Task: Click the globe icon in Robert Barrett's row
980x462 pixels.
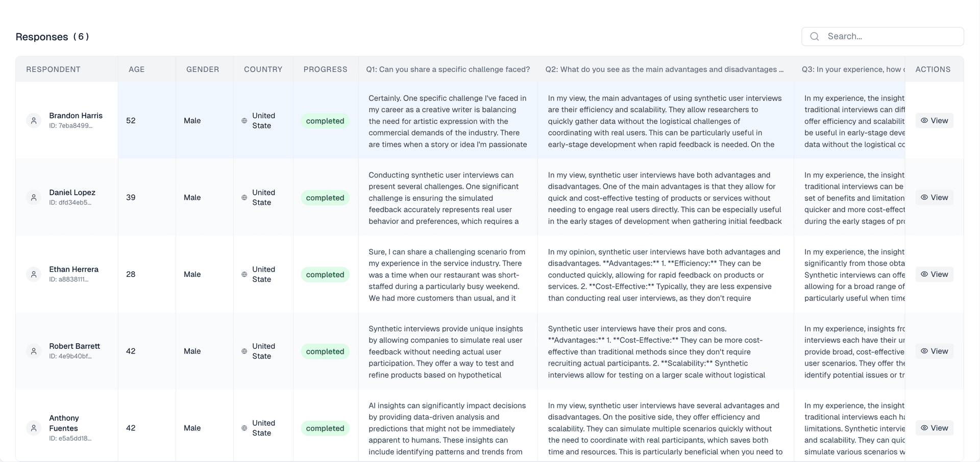Action: pyautogui.click(x=244, y=351)
